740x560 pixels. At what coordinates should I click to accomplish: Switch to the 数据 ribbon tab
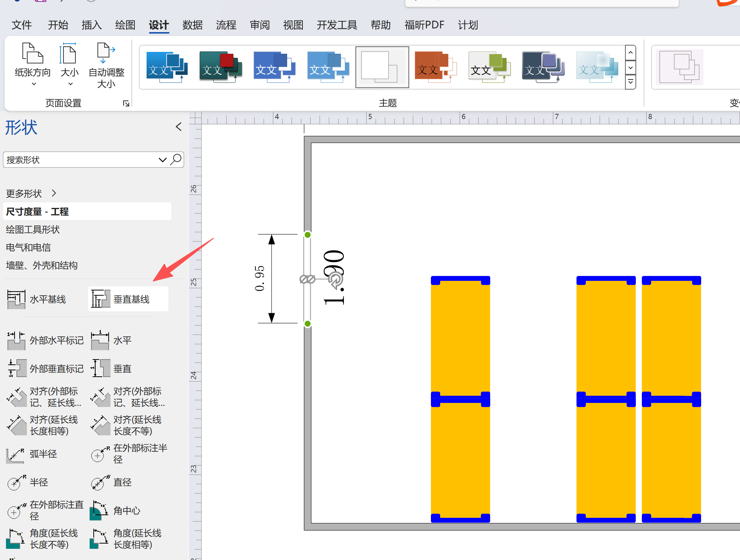click(x=192, y=25)
